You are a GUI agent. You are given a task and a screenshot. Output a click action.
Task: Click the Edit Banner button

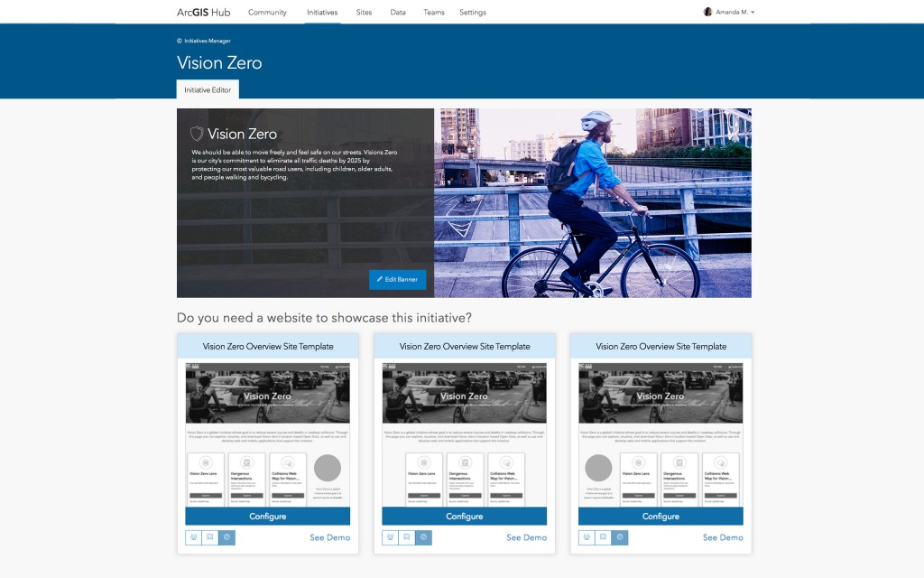click(398, 279)
